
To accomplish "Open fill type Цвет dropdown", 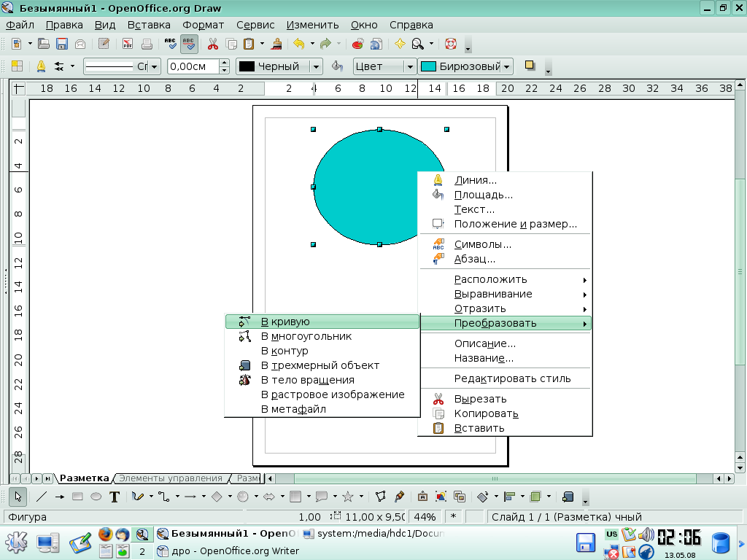I will (x=410, y=66).
